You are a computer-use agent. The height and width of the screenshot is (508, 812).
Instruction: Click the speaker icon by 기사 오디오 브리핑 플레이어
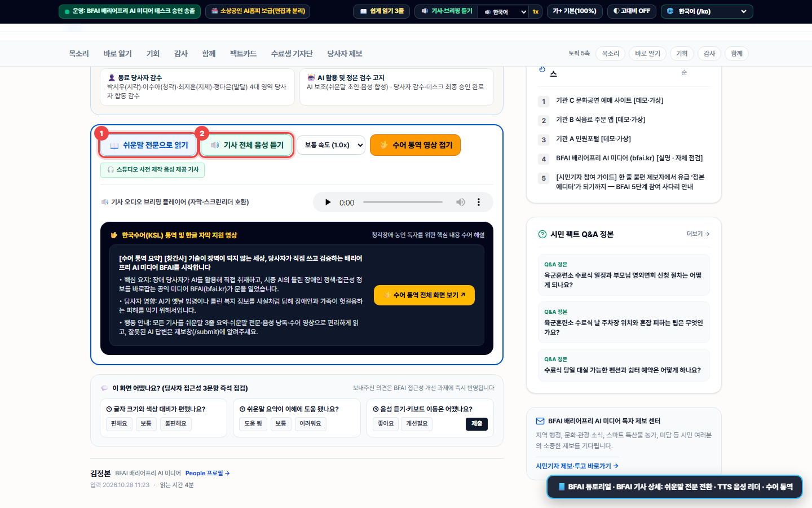pyautogui.click(x=105, y=202)
